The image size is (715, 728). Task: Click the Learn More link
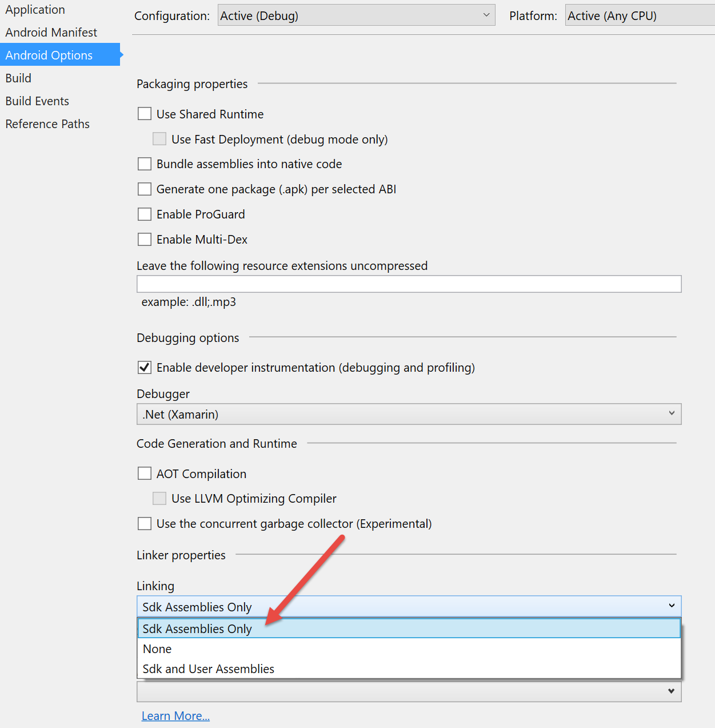[x=175, y=716]
